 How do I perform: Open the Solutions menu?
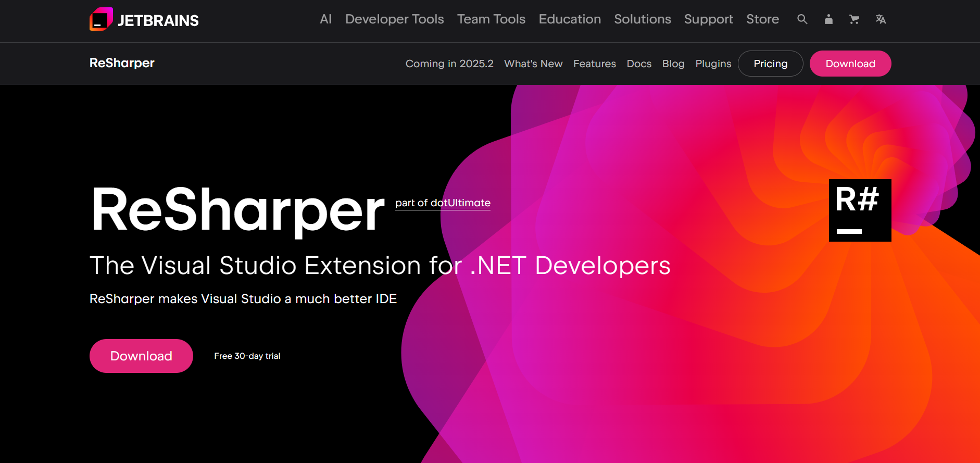pos(643,19)
